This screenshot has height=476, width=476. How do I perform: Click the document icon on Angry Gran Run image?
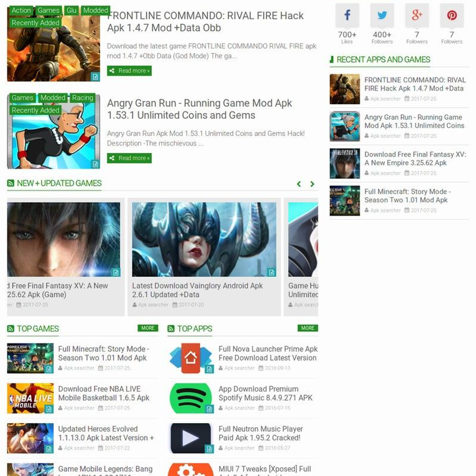pos(95,164)
